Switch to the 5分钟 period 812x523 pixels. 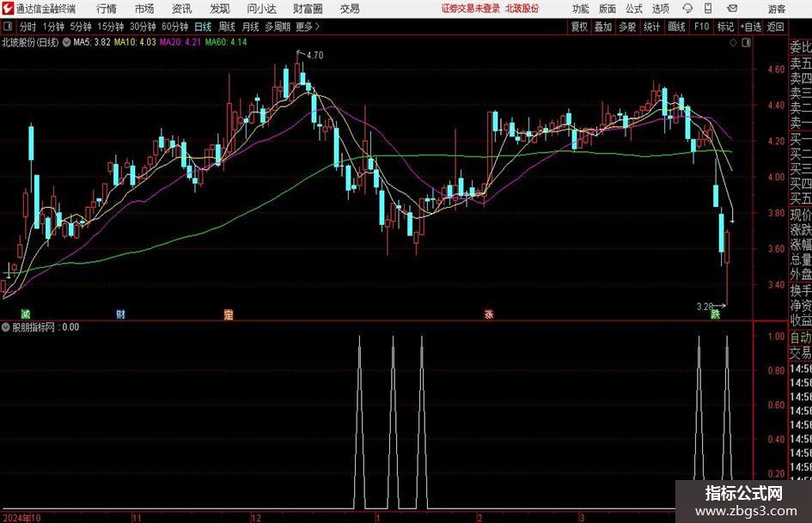[x=81, y=27]
